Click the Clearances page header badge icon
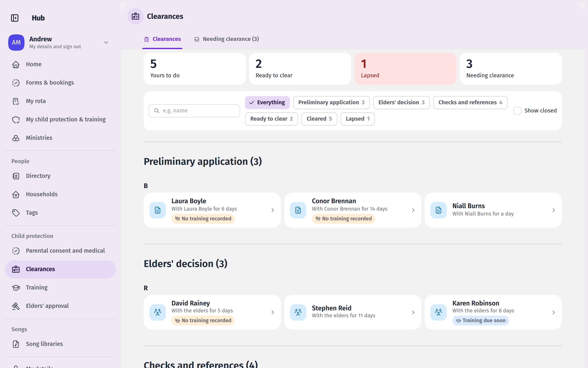The image size is (588, 368). pyautogui.click(x=135, y=16)
